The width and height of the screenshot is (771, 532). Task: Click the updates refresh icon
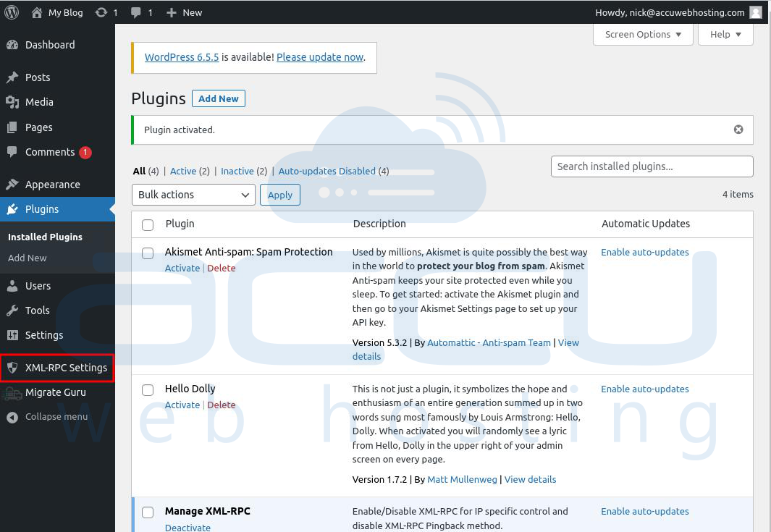[x=101, y=13]
